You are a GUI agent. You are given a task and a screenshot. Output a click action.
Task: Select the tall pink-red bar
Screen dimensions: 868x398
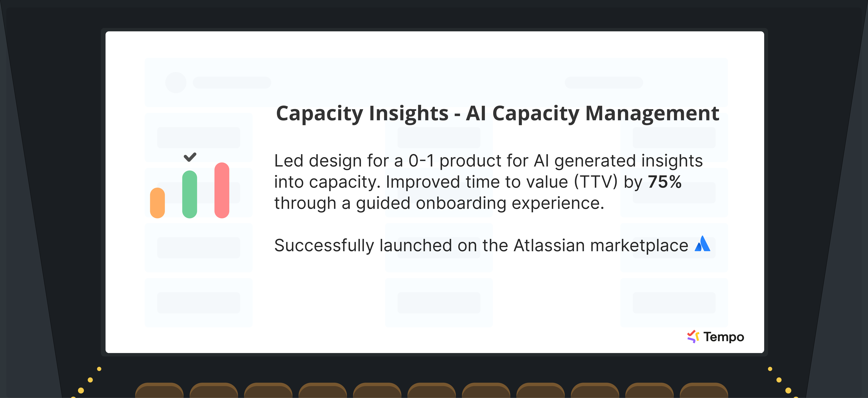pos(222,190)
